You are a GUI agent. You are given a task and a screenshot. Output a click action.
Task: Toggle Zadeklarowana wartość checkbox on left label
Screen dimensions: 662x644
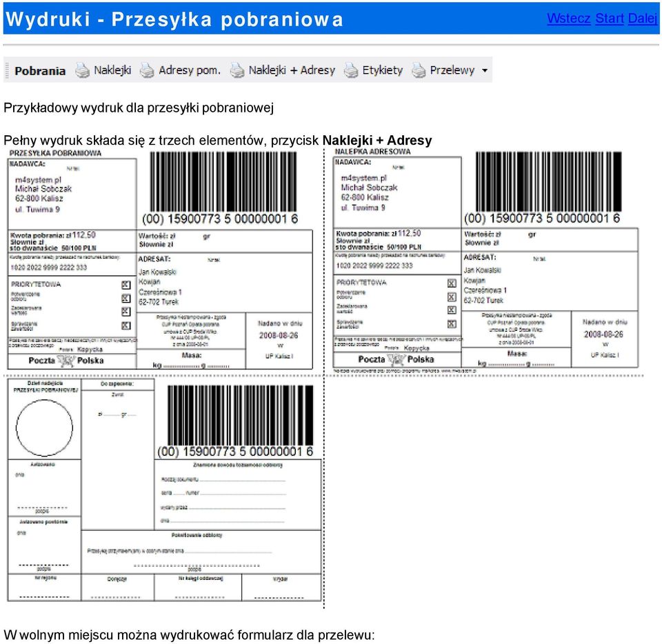126,312
